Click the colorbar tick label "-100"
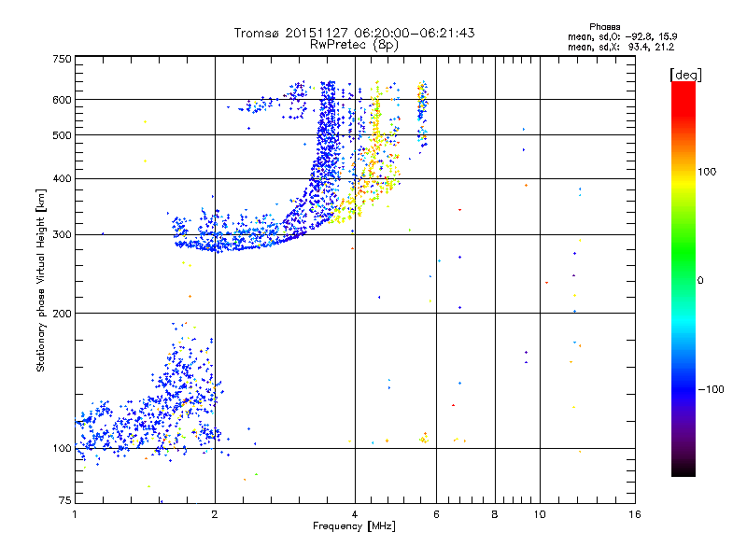This screenshot has height=560, width=747. (x=711, y=389)
